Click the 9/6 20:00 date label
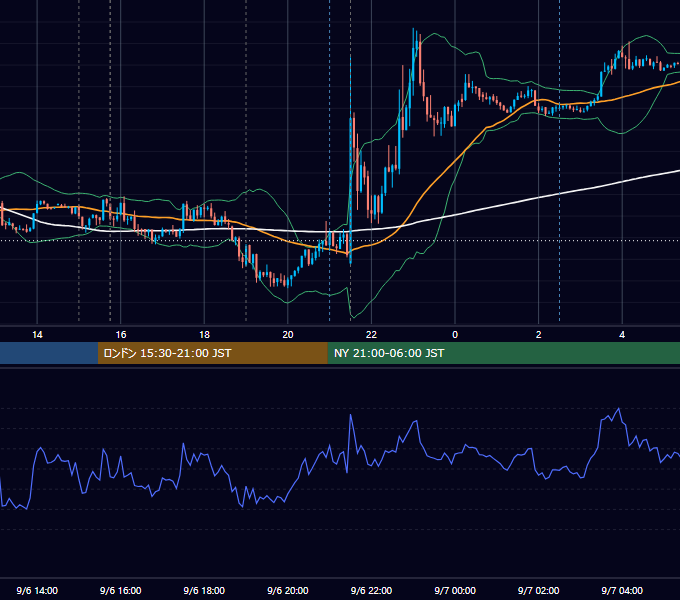 288,590
